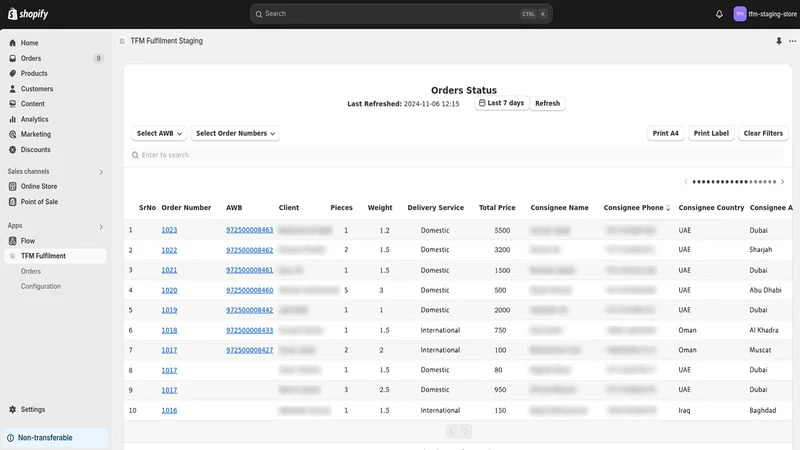Click the Print Label button
The width and height of the screenshot is (800, 450).
click(x=711, y=133)
